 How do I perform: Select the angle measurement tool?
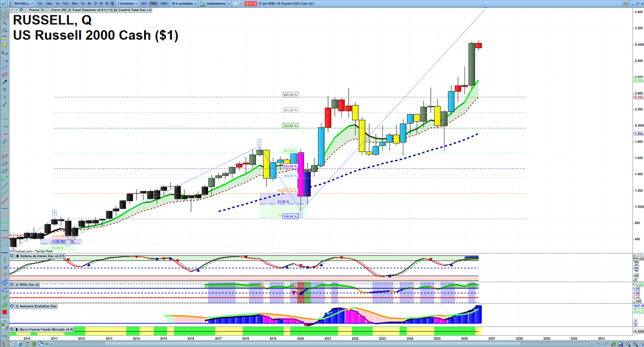tap(4, 267)
